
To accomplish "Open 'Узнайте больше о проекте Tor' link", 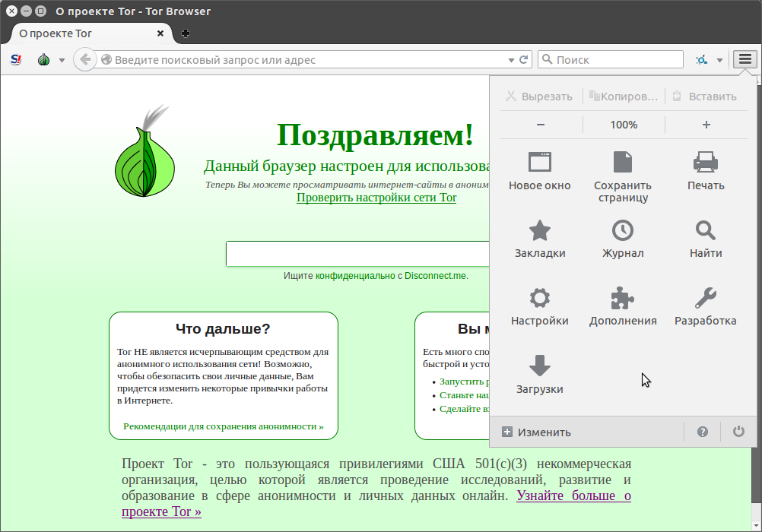I will point(573,496).
